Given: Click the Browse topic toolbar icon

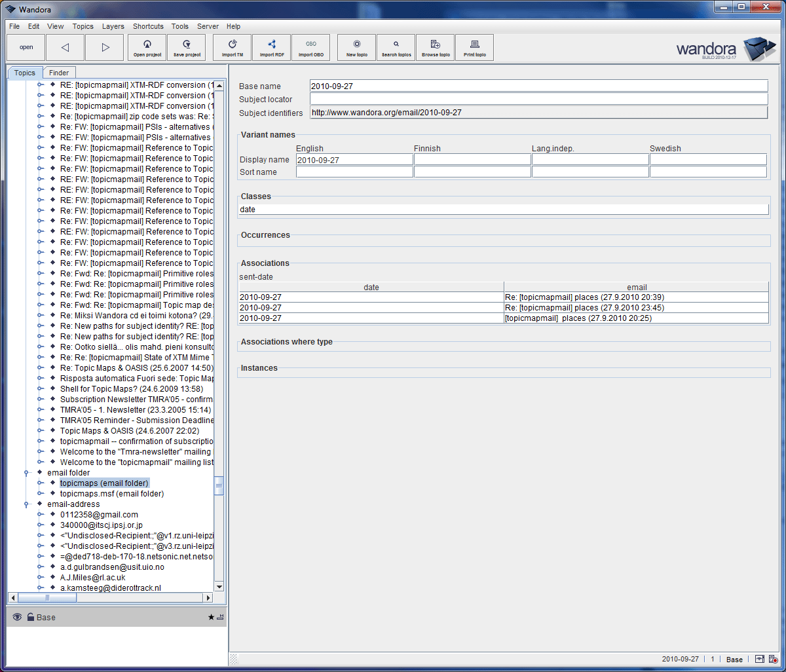Looking at the screenshot, I should click(435, 47).
